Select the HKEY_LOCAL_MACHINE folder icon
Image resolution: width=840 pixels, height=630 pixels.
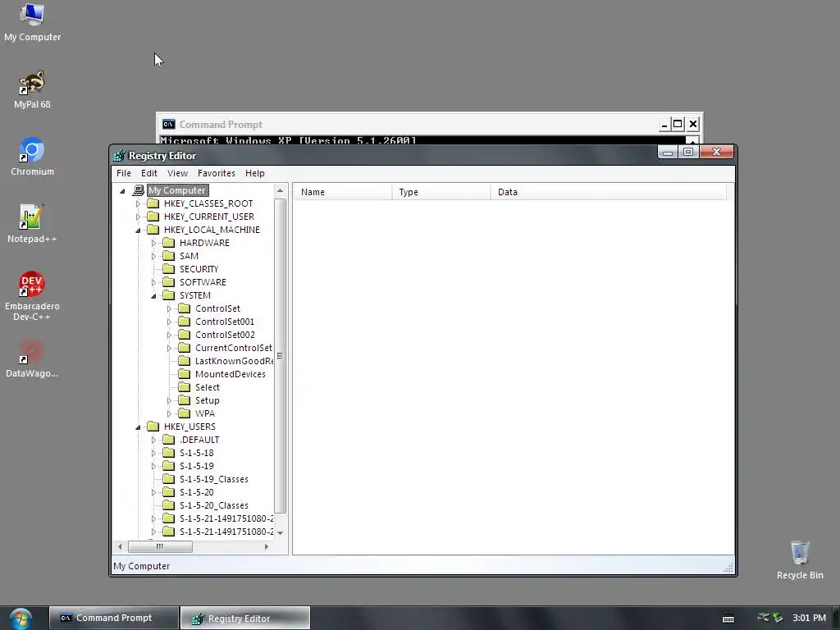pos(153,230)
